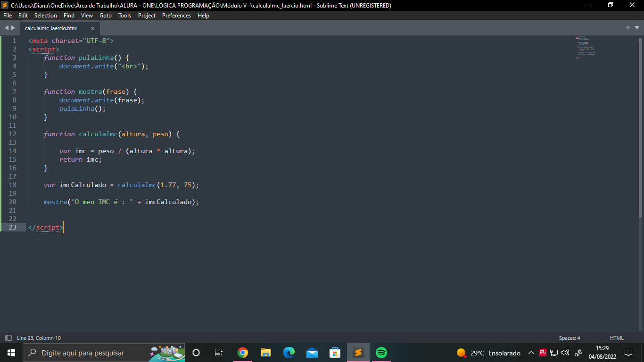Close the calculaImc_laercio.html tab
This screenshot has width=644, height=362.
(92, 28)
